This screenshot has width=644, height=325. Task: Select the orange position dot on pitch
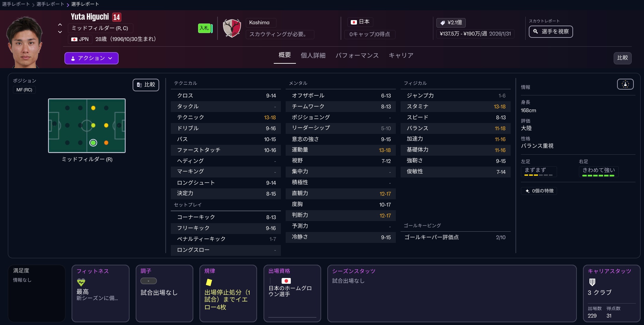[106, 143]
